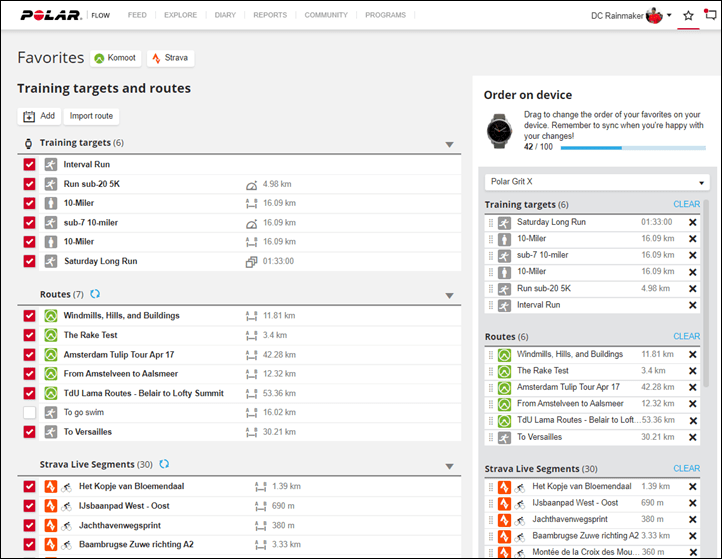Screen dimensions: 722x559
Task: Remove Amsterdam Tulip Tour from device routes
Action: tap(692, 388)
